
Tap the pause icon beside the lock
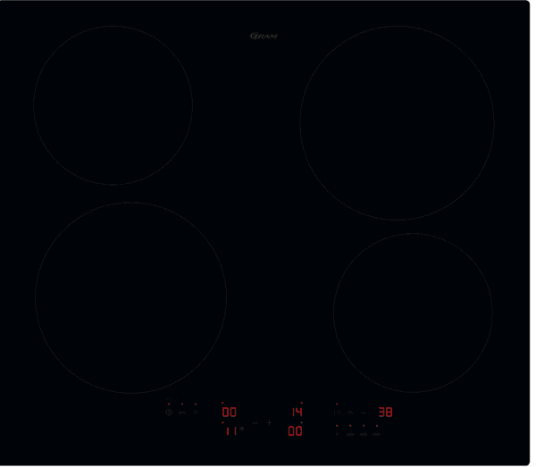(x=196, y=413)
